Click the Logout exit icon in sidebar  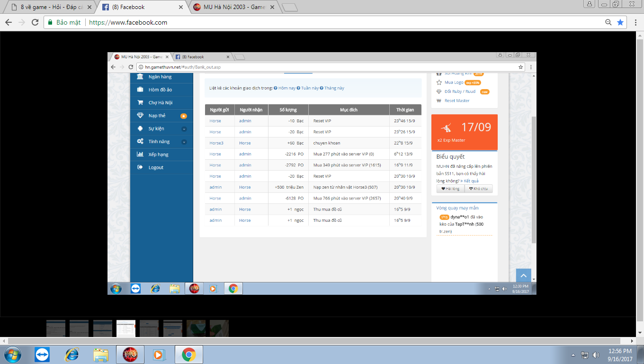(140, 167)
